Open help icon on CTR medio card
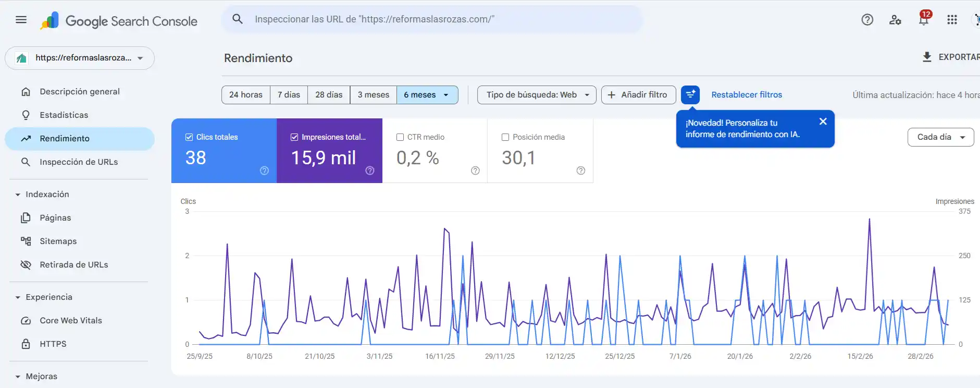 pyautogui.click(x=475, y=171)
